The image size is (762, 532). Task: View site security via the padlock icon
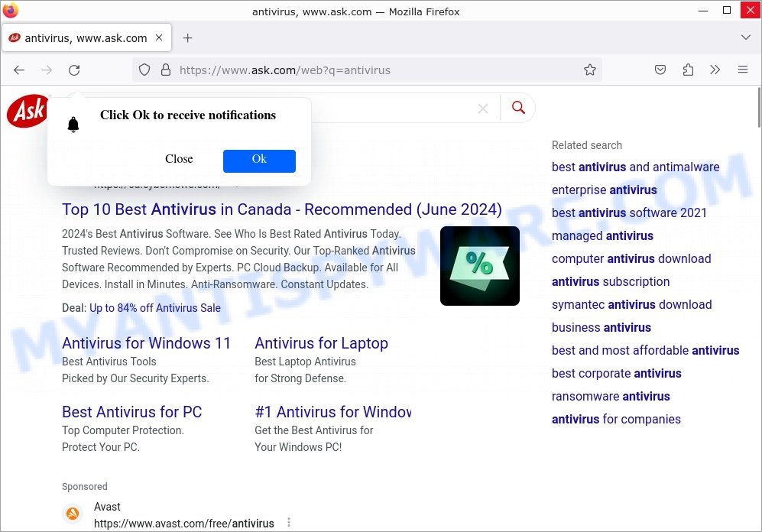pos(166,70)
